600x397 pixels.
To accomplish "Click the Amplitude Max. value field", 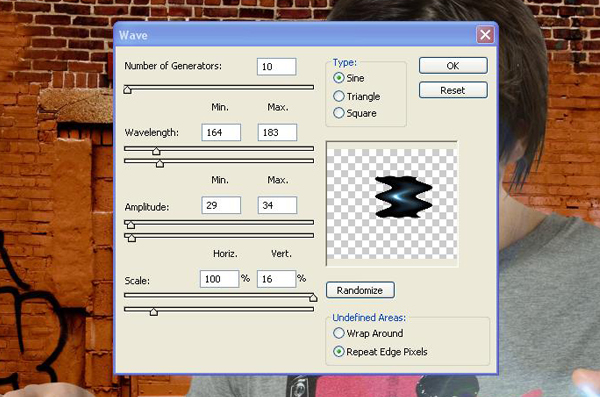I will (277, 205).
